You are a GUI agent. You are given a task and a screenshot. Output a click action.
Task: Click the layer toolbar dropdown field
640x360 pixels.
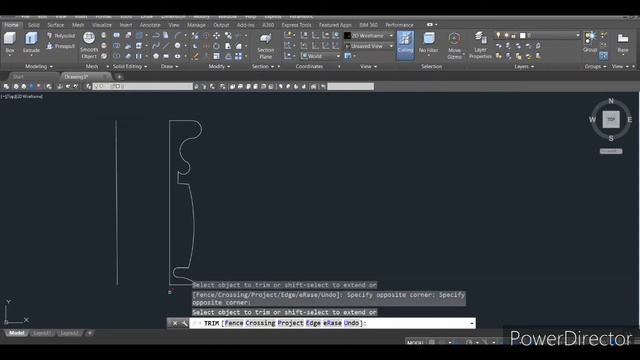(x=142, y=86)
